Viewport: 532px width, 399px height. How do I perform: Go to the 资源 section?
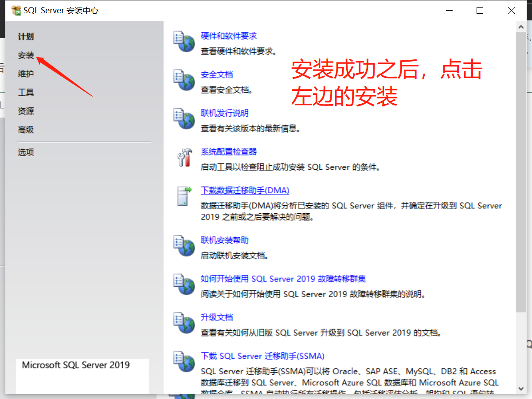coord(26,111)
